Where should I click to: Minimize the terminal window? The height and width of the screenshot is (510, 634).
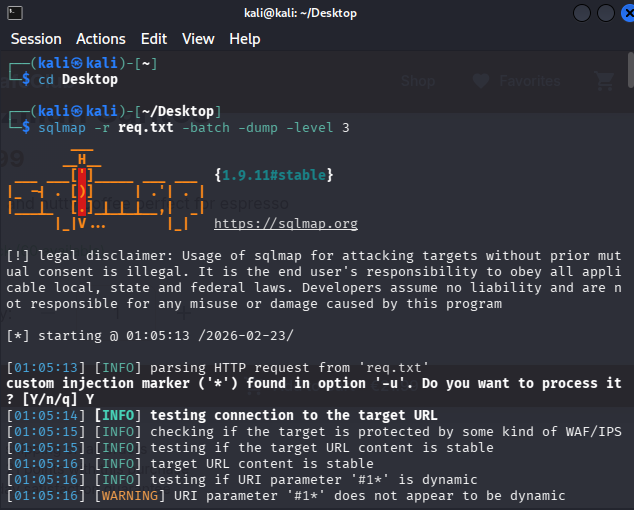pyautogui.click(x=582, y=13)
